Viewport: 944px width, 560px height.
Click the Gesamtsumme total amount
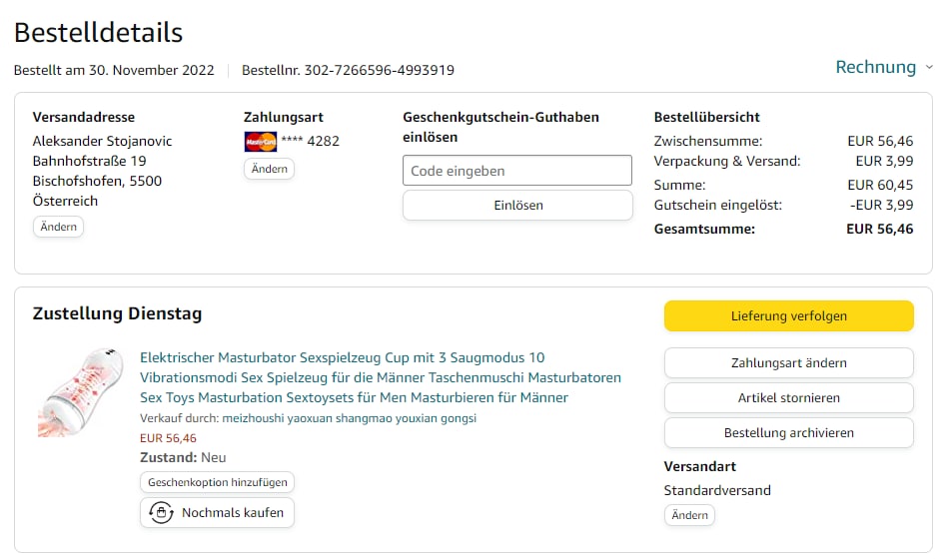point(879,230)
